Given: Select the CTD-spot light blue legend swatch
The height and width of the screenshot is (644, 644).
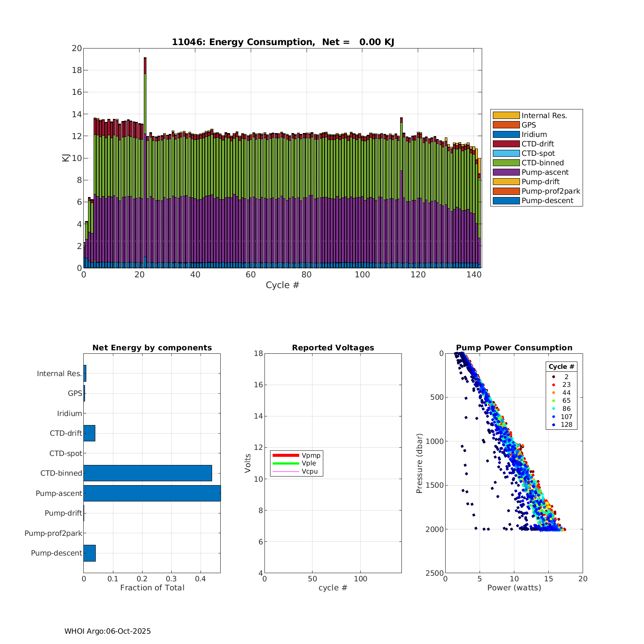Looking at the screenshot, I should [506, 153].
